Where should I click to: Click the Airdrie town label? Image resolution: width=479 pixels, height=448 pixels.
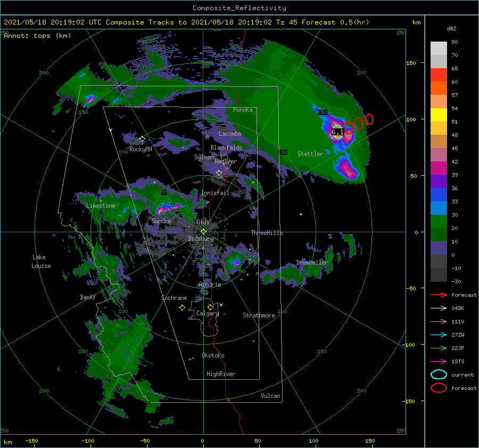(210, 284)
